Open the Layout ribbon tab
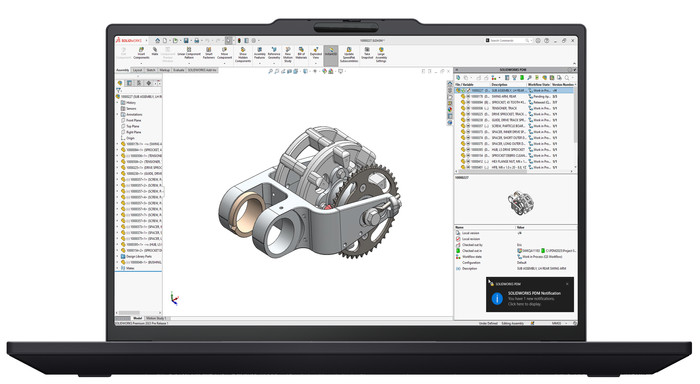The image size is (700, 384). pyautogui.click(x=138, y=70)
